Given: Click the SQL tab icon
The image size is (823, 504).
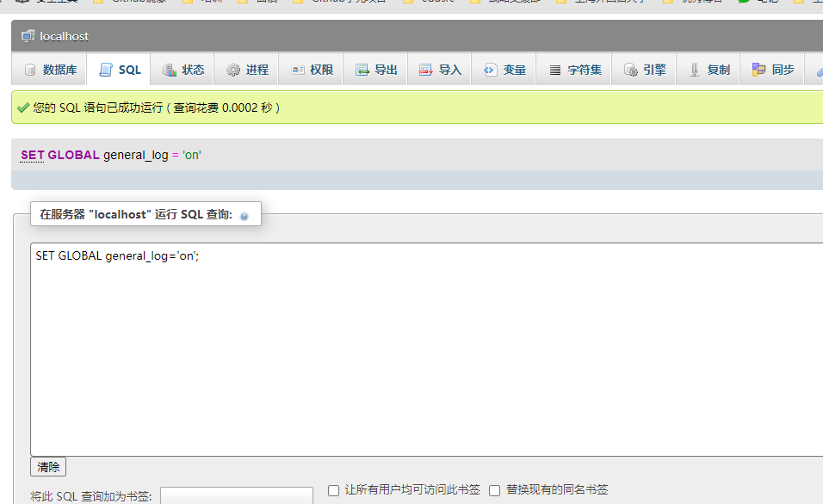Looking at the screenshot, I should coord(106,70).
